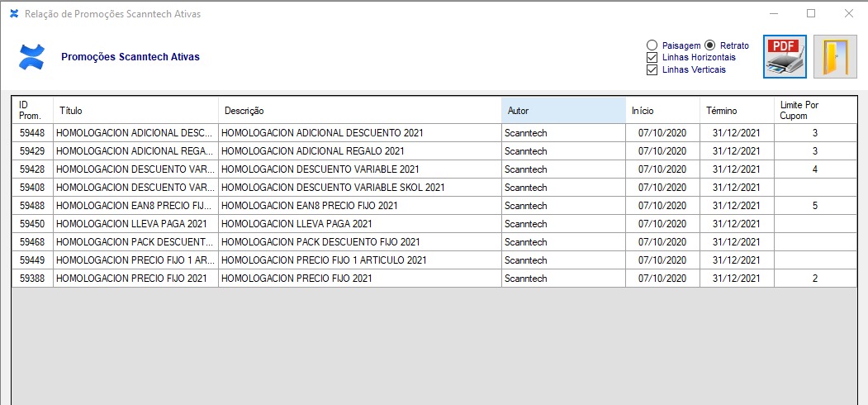Select promotion ID 59448 cell
868x405 pixels.
click(x=33, y=133)
